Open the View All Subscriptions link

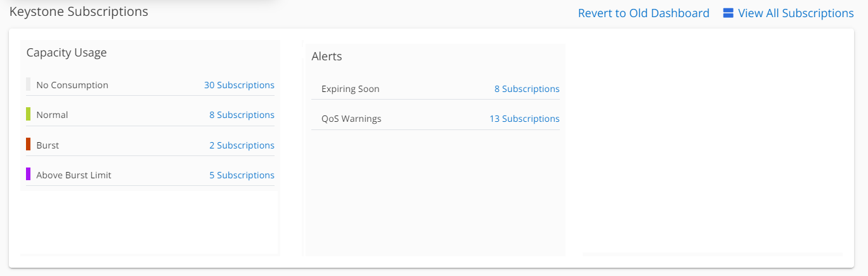796,13
